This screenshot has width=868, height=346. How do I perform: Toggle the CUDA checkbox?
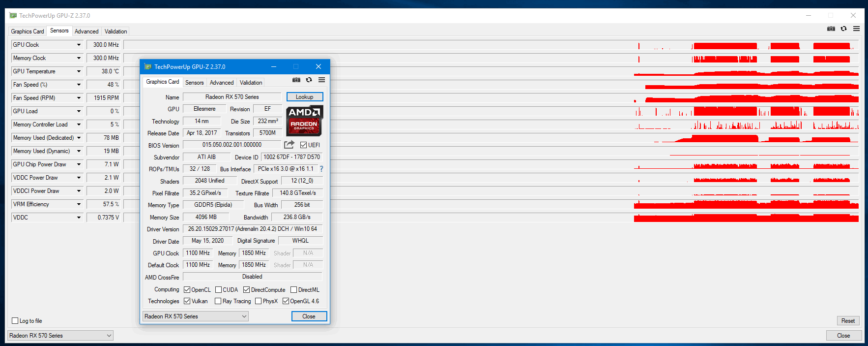[219, 290]
